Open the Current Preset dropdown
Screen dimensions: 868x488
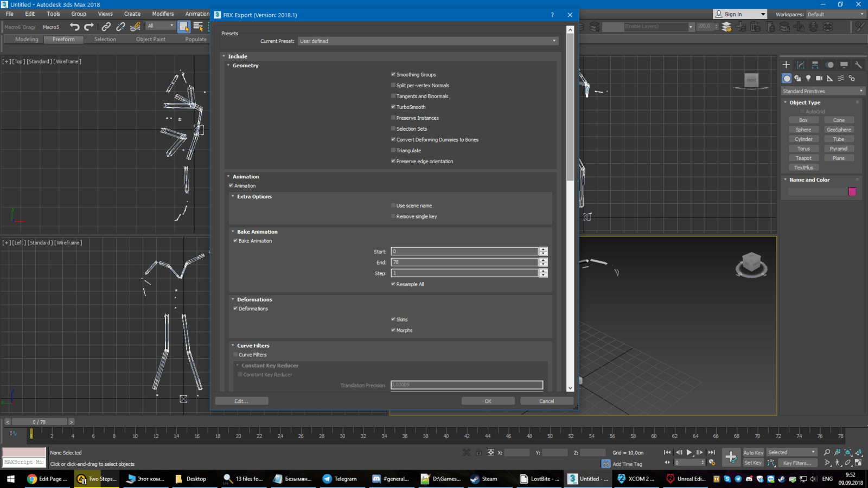coord(428,41)
